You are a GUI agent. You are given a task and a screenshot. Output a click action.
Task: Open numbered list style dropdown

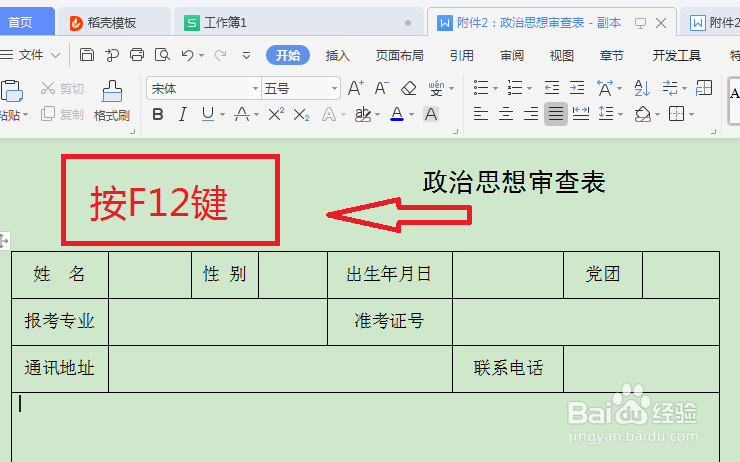(530, 88)
